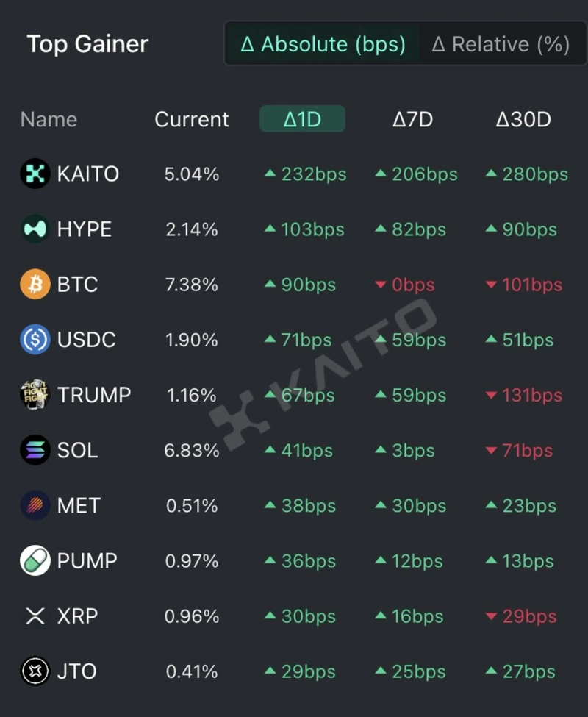Sort by the Δ30D column

[523, 119]
